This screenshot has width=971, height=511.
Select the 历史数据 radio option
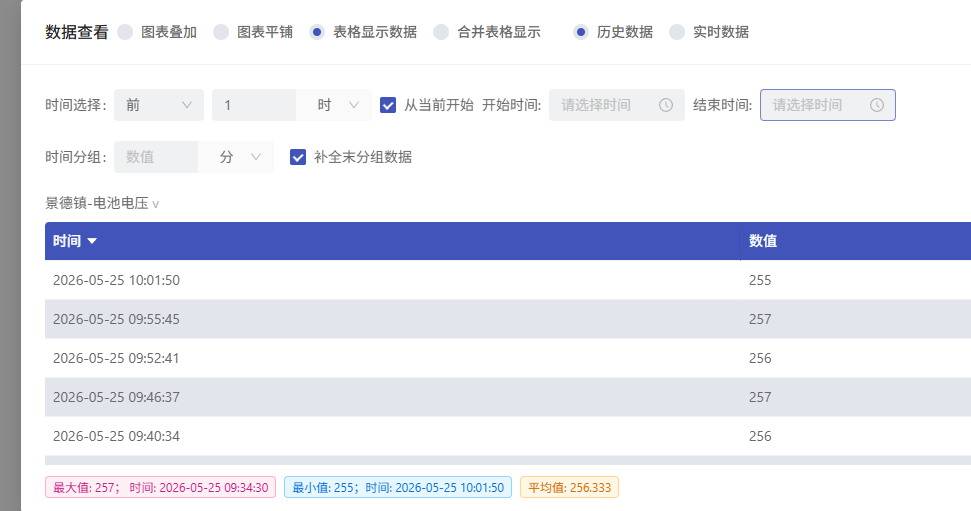pyautogui.click(x=581, y=32)
